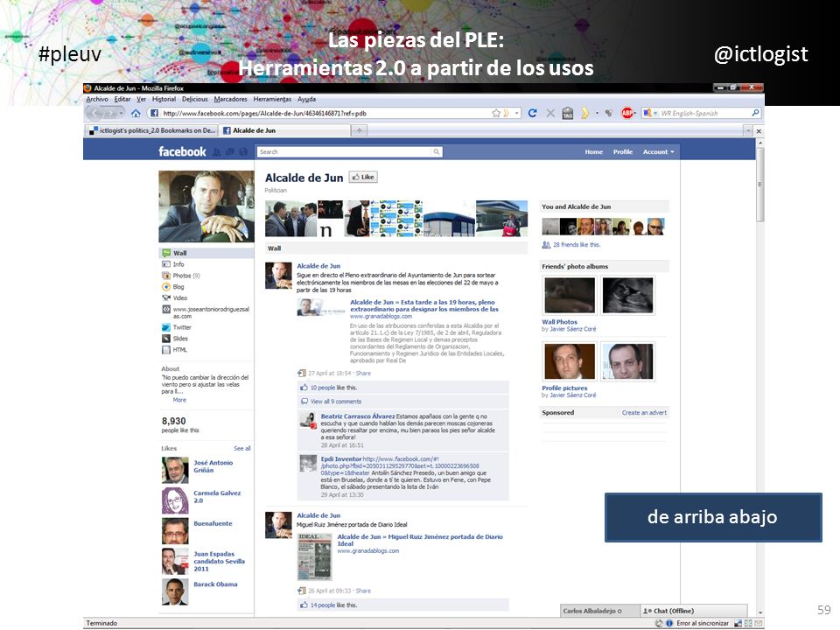
Task: Open the Twitter sidebar item
Action: (177, 327)
